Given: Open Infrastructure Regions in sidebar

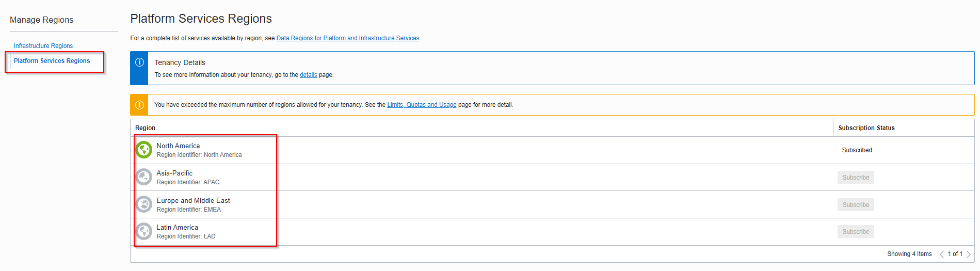Looking at the screenshot, I should pyautogui.click(x=43, y=46).
